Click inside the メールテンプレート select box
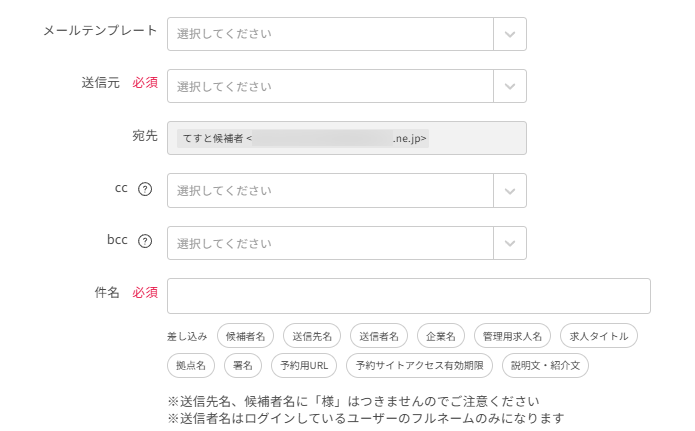Image resolution: width=695 pixels, height=431 pixels. pyautogui.click(x=330, y=34)
